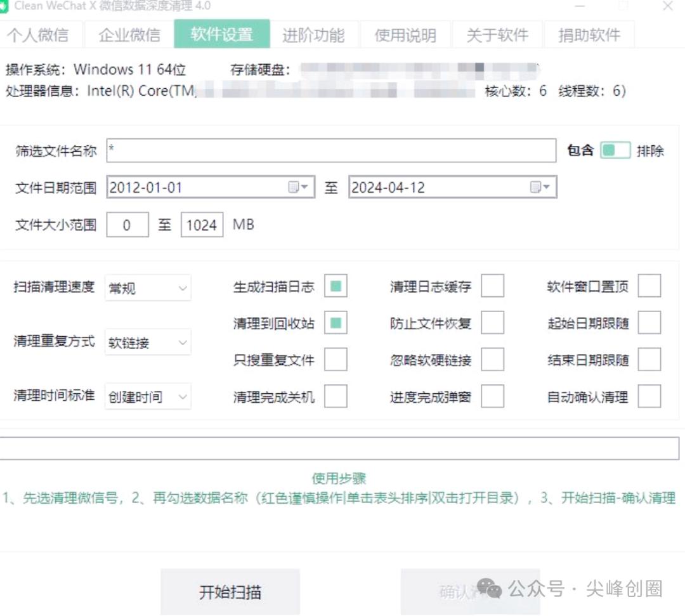Check the 结束日期跟随 checkbox
This screenshot has height=616, width=685.
[649, 360]
